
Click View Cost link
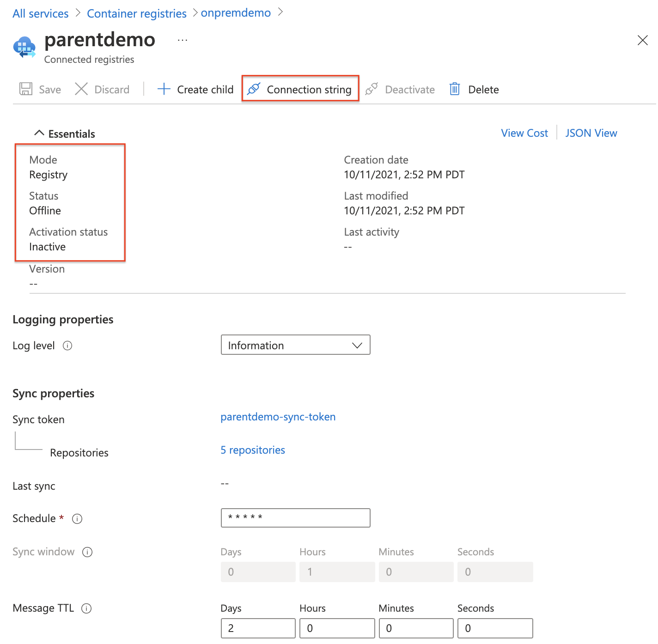[524, 133]
